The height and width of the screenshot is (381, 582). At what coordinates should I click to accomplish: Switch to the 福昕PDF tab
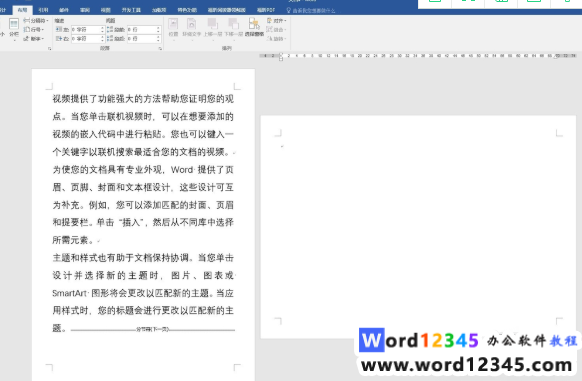pyautogui.click(x=266, y=10)
